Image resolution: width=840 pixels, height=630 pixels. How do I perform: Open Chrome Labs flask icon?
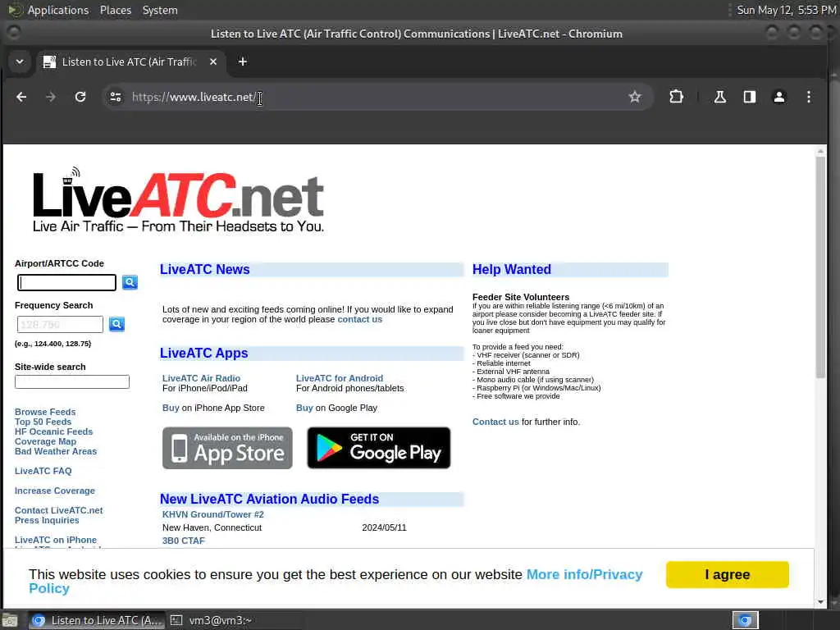(720, 97)
